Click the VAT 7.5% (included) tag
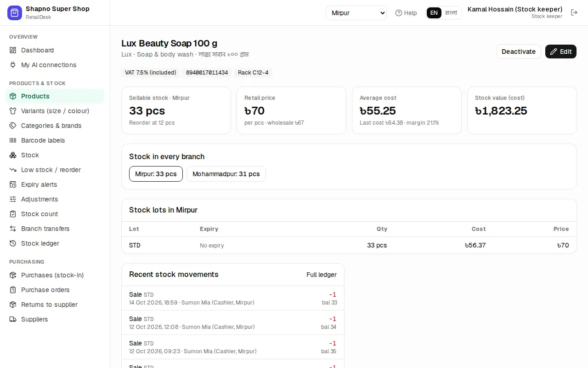588x368 pixels. [x=151, y=73]
